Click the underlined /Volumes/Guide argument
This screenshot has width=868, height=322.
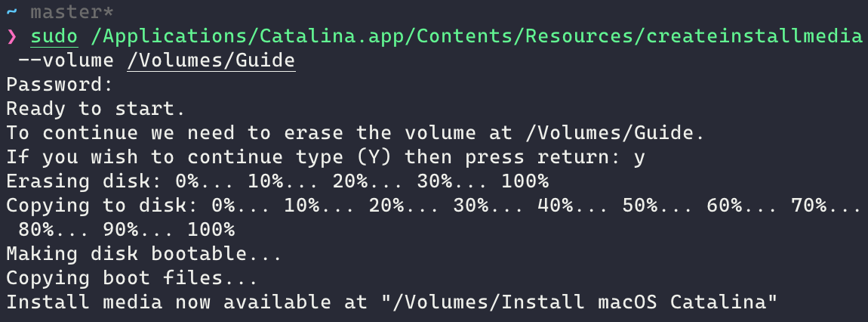pos(211,60)
